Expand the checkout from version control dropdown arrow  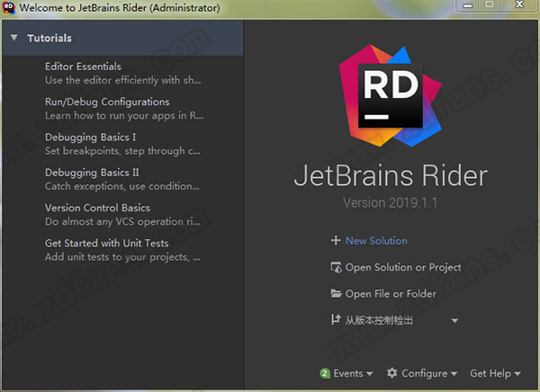click(x=454, y=321)
